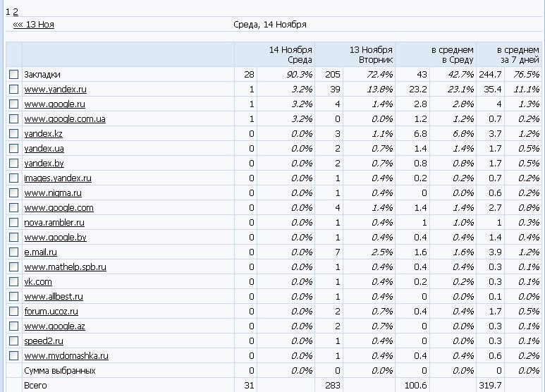Go to page 2 of results
The image size is (545, 392).
tap(16, 12)
